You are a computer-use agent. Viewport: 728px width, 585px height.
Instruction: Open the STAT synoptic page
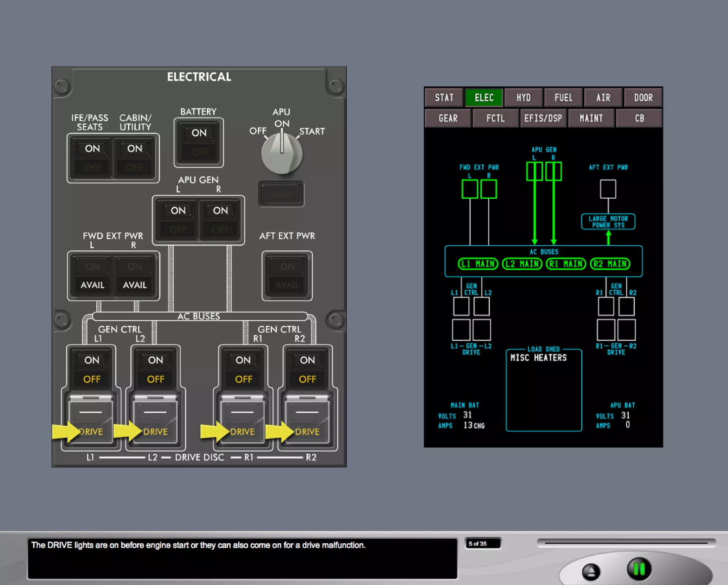[x=444, y=97]
